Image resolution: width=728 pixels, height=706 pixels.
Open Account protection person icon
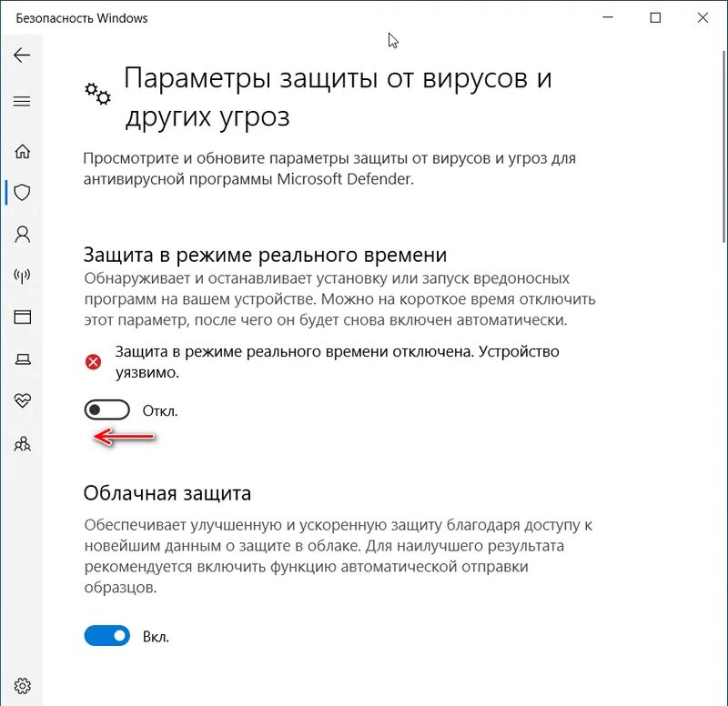22,235
